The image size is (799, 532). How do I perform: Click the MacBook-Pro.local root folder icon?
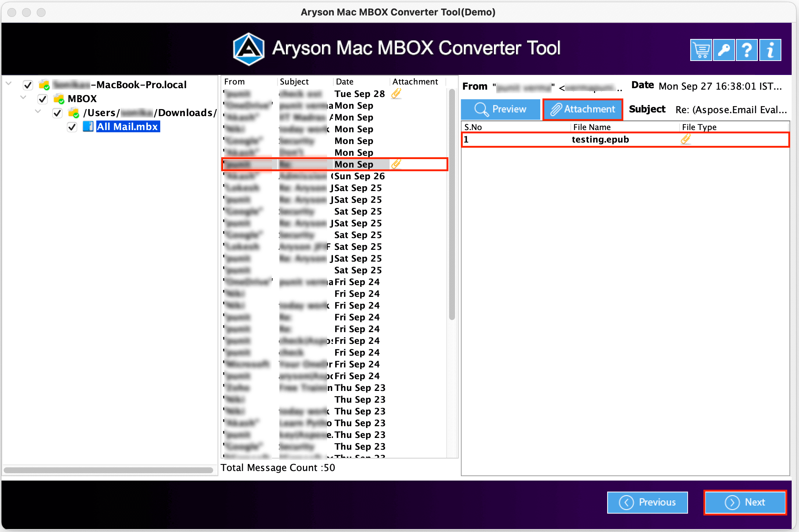[x=44, y=85]
